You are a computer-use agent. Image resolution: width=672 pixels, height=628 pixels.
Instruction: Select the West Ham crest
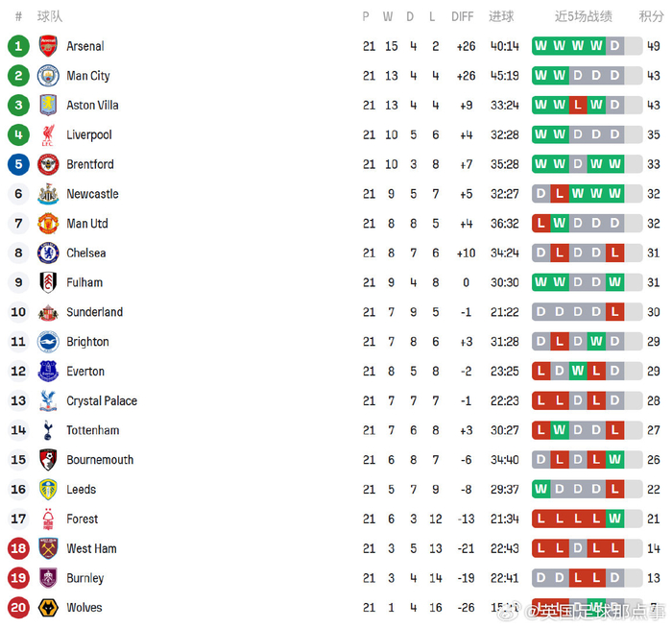coord(48,548)
